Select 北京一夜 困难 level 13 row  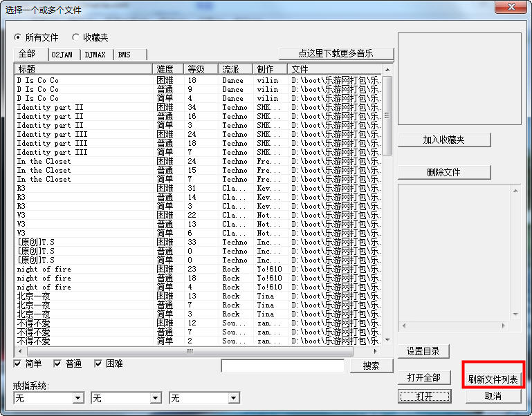click(x=199, y=296)
